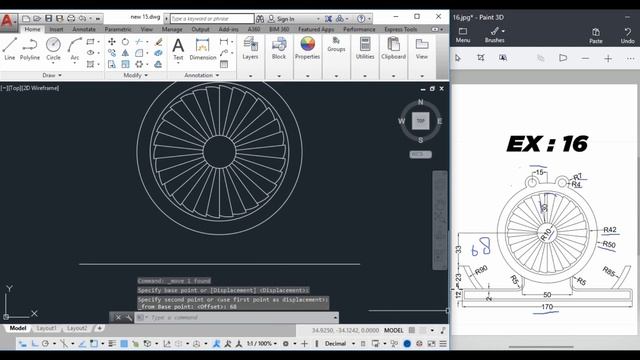The height and width of the screenshot is (360, 640).
Task: Open the command line history dropdown arrow
Action: click(335, 317)
